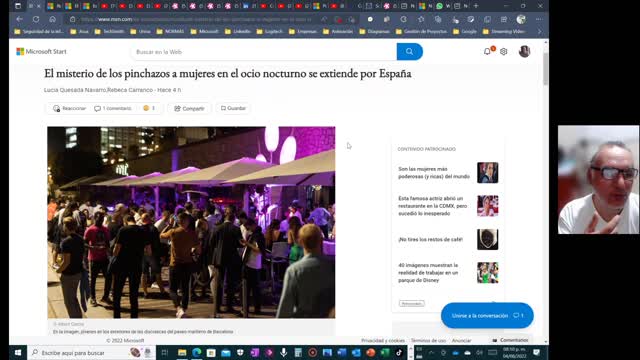Open 'Son las mujeres más poderosas' sponsored link
Viewport: 640px width, 360px height.
434,173
